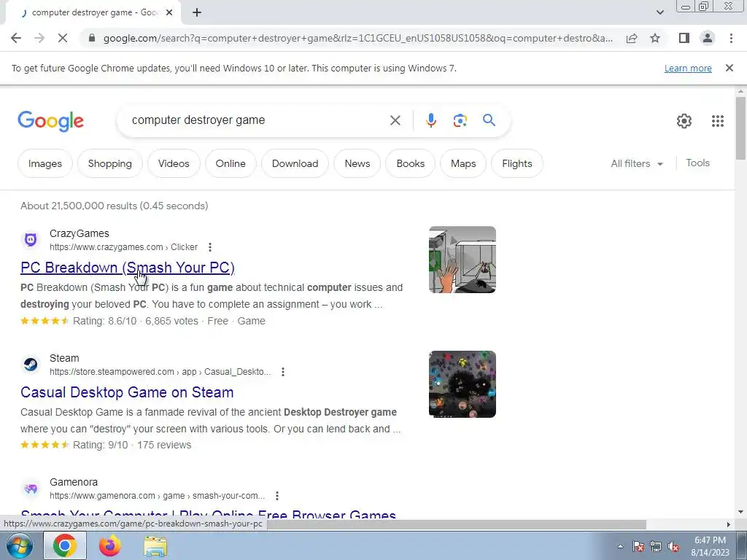Open Google quick settings gear
Screen dimensions: 747x560
coord(684,121)
